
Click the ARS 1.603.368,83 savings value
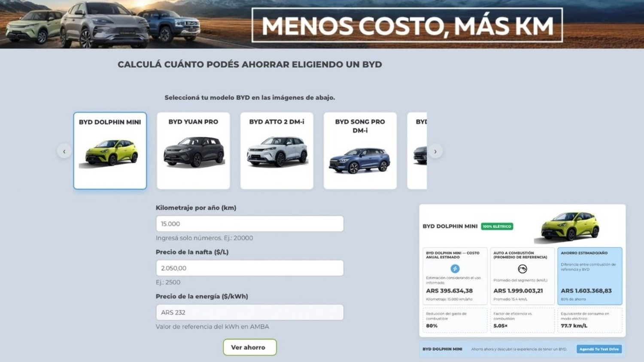(x=586, y=291)
